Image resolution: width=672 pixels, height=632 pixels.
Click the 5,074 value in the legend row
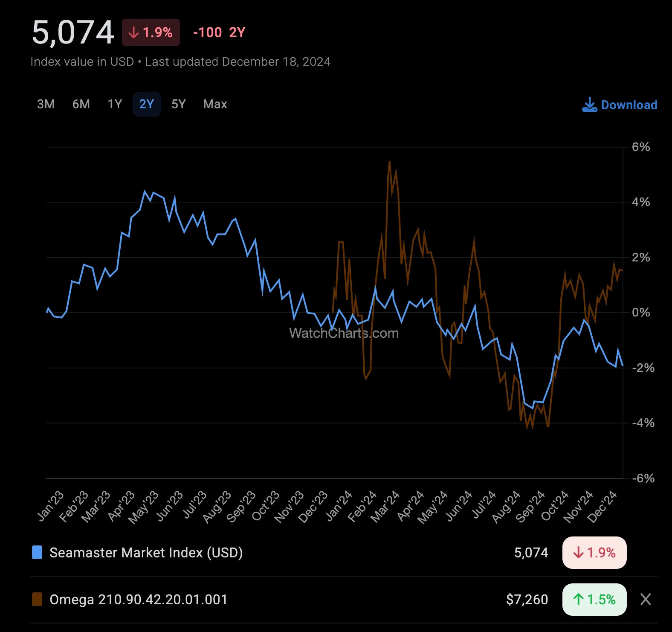pos(531,553)
